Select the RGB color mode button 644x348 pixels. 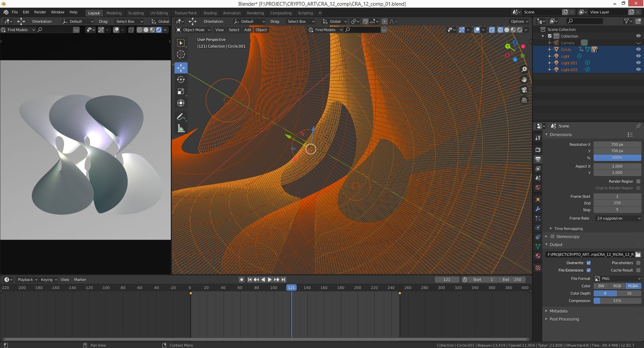pos(617,286)
